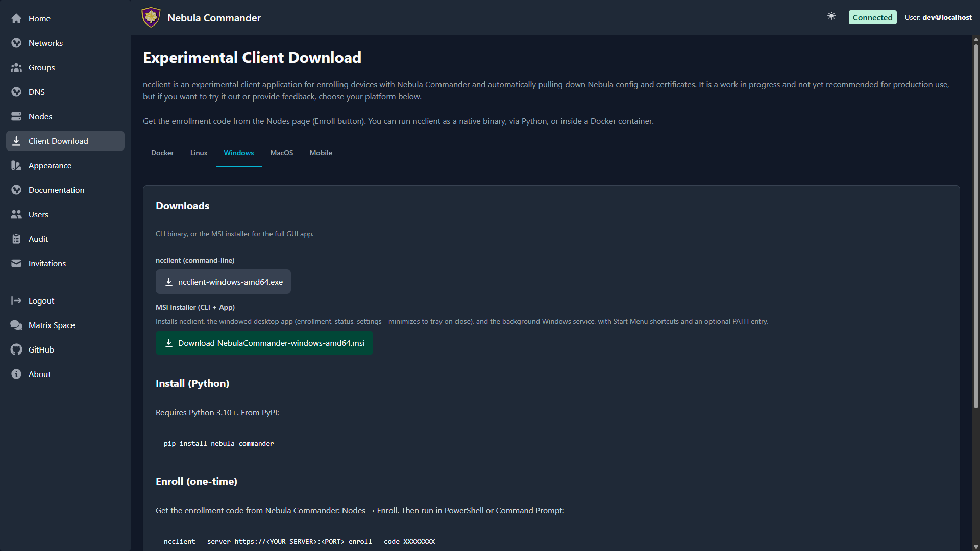Click user dev@localhost label
980x551 pixels.
938,17
